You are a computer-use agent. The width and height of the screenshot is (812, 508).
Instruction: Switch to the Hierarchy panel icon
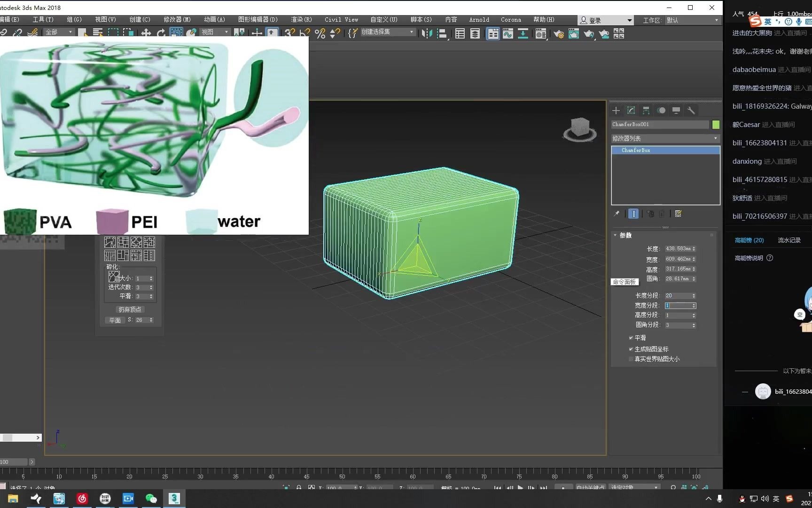pyautogui.click(x=646, y=111)
